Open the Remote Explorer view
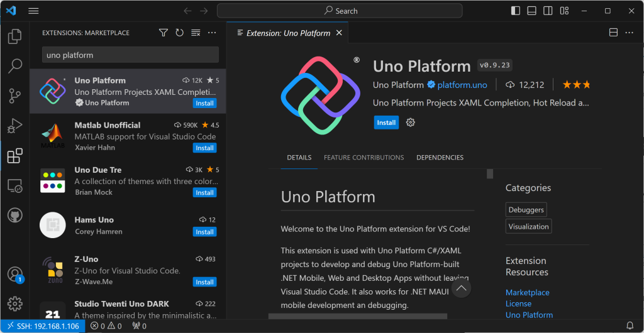The width and height of the screenshot is (644, 333). (x=14, y=186)
